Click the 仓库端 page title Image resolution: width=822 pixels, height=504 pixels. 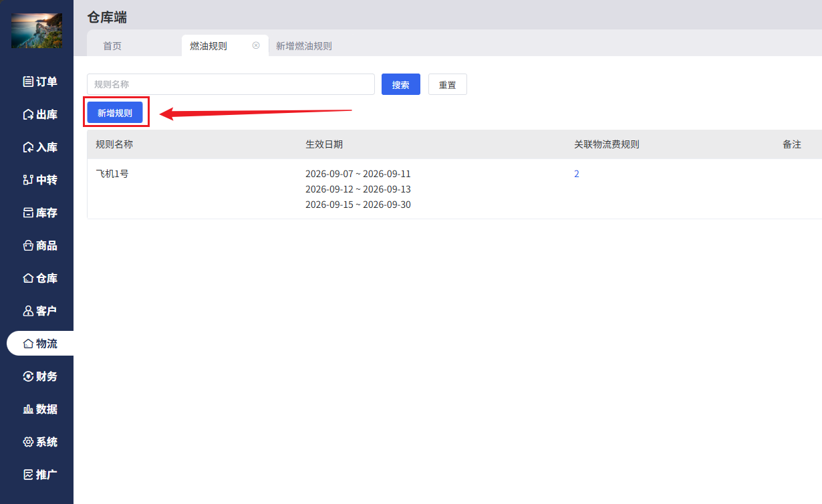click(107, 17)
